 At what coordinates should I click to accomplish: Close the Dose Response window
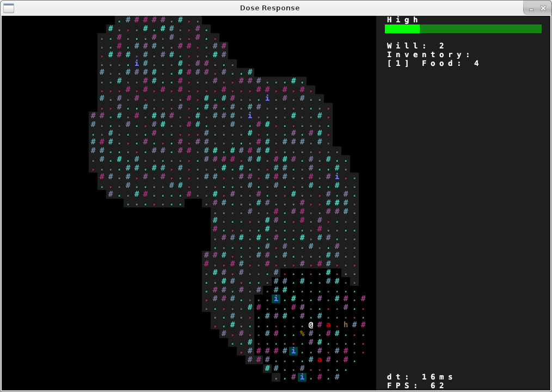click(543, 8)
